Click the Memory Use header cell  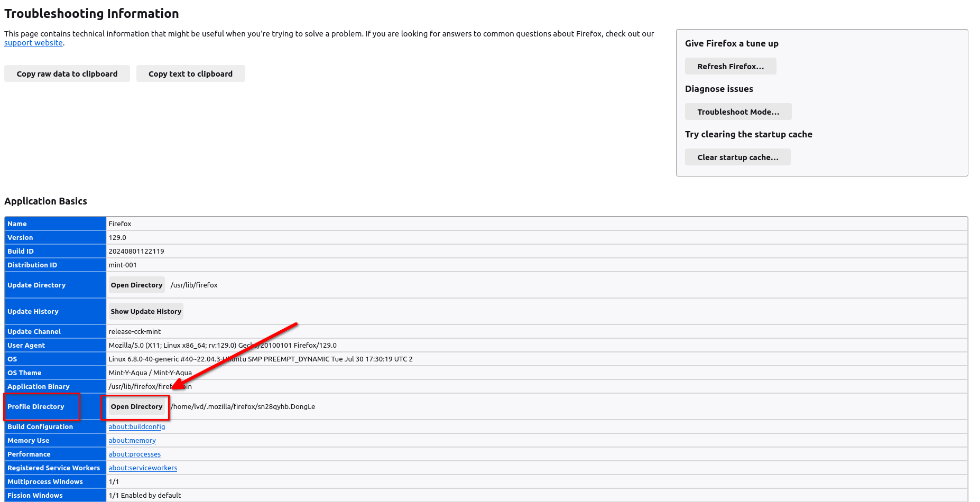click(56, 440)
